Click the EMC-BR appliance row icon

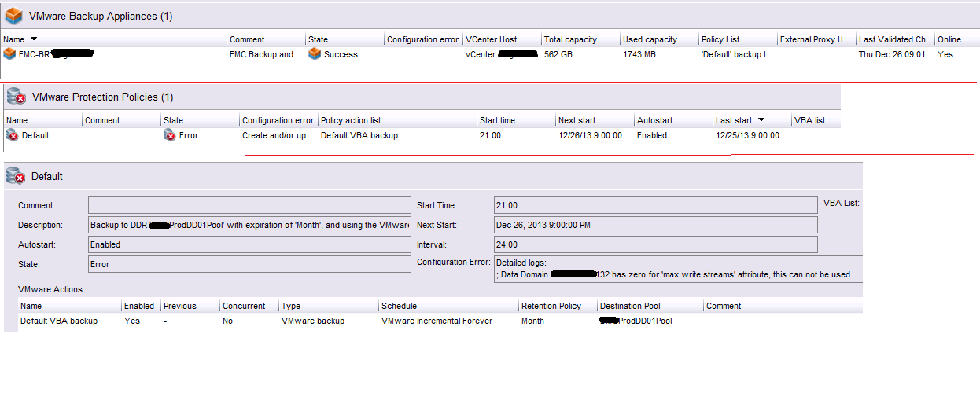[9, 54]
